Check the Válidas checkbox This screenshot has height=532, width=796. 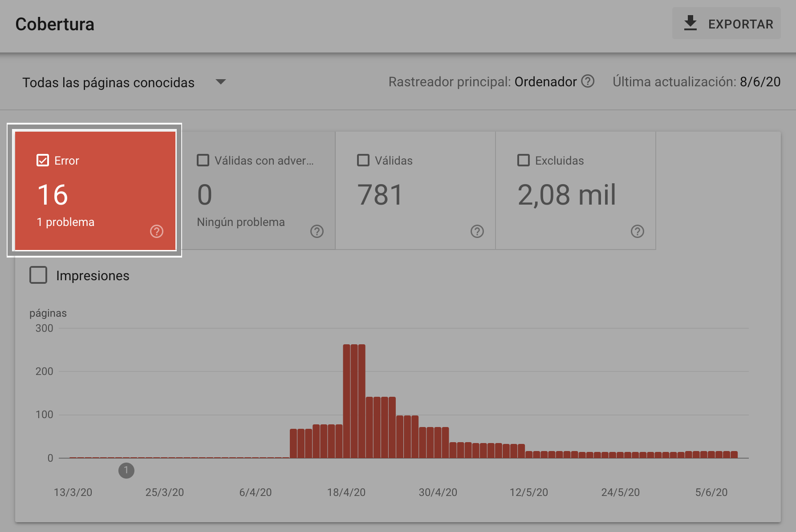coord(363,160)
